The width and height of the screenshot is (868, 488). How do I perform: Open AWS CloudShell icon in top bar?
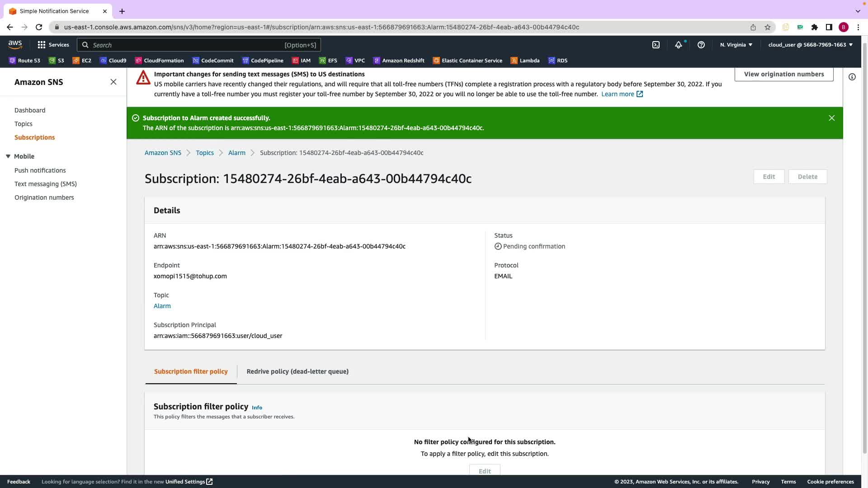(656, 45)
